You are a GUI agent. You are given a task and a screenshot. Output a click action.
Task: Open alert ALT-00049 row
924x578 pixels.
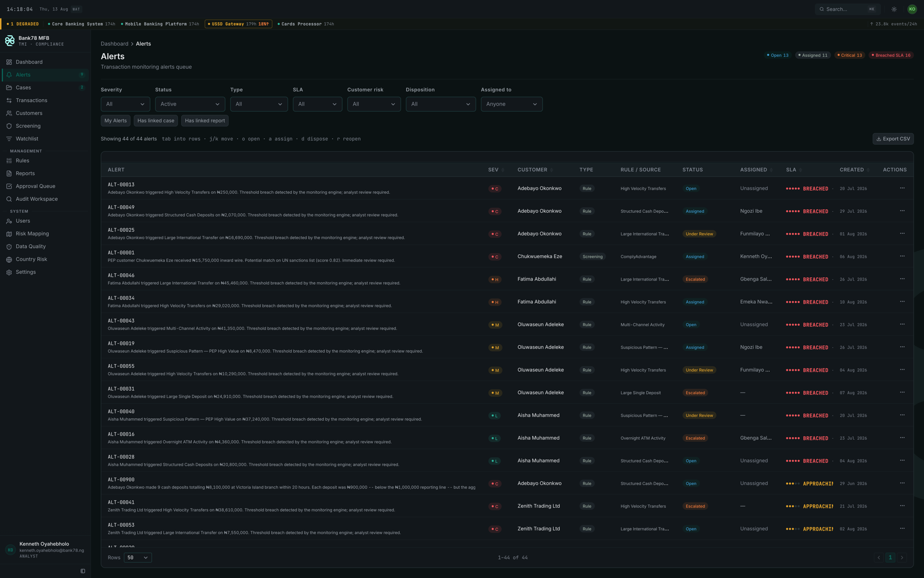point(507,211)
